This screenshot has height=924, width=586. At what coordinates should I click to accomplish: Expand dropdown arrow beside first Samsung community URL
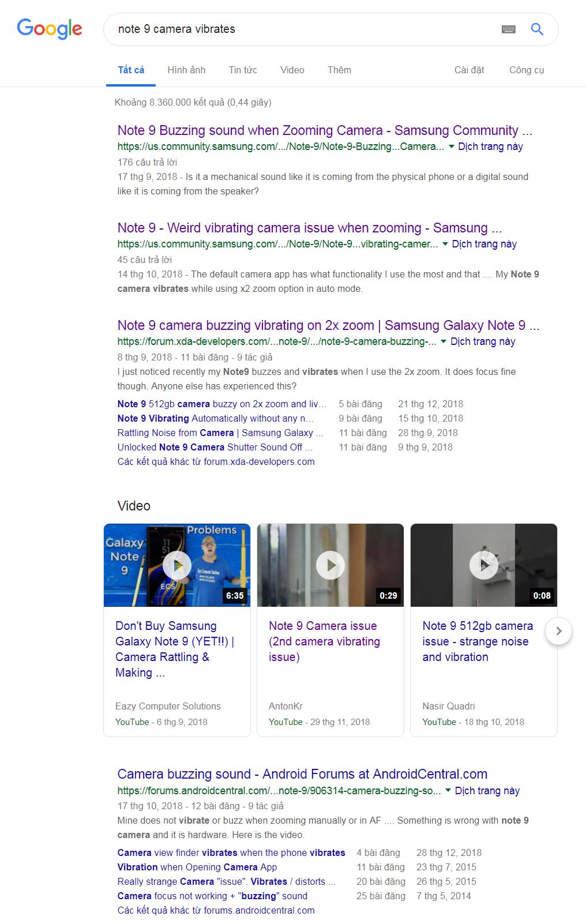[451, 147]
